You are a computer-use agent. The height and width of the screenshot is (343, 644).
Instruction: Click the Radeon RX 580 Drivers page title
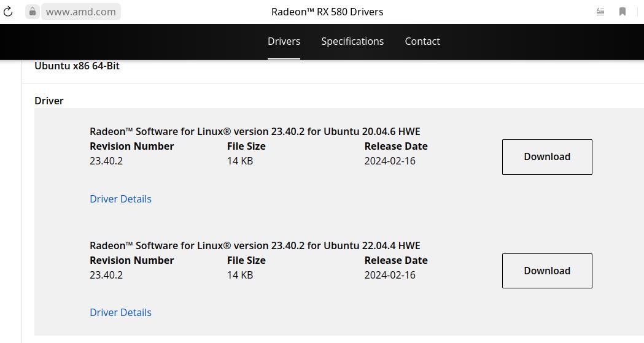tap(327, 12)
